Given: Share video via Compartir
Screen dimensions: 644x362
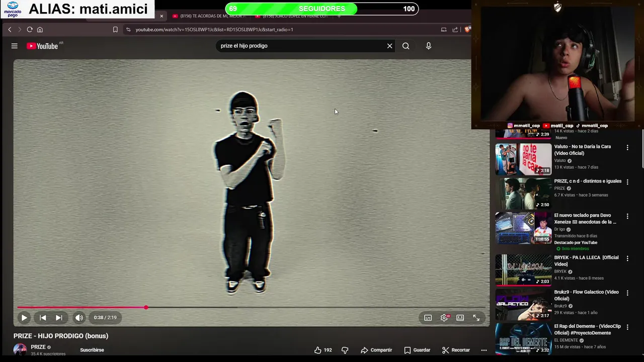Looking at the screenshot, I should point(376,350).
